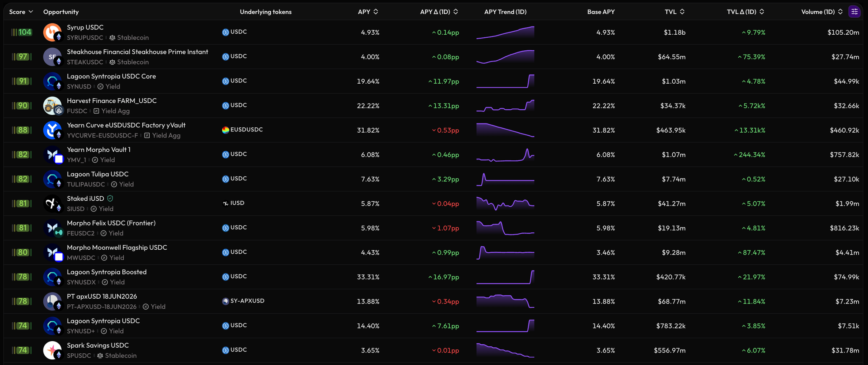Image resolution: width=868 pixels, height=365 pixels.
Task: Click APY trend chart for Staked iUSD
Action: (505, 204)
